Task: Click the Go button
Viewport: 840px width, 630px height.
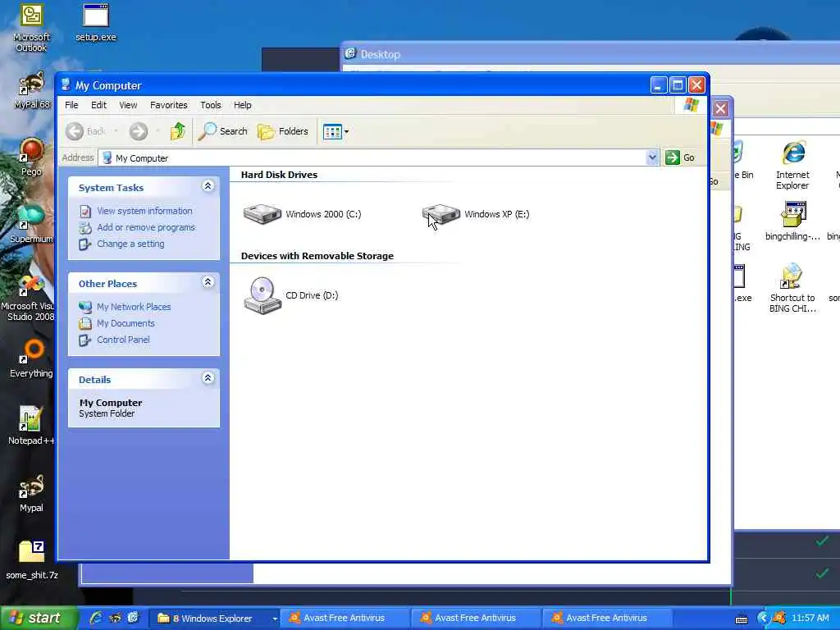Action: (x=680, y=157)
